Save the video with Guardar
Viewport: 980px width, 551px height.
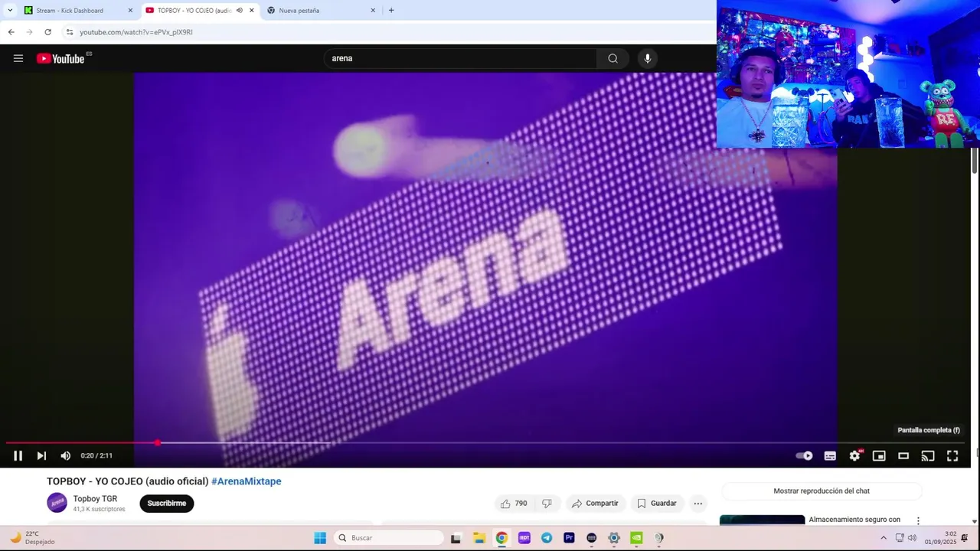[657, 504]
